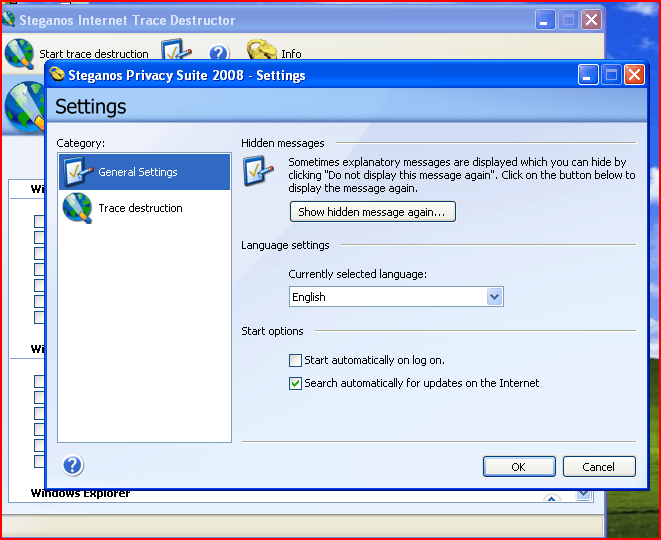661x540 pixels.
Task: Click Trace Destructor title bar globe icon
Action: [x=8, y=19]
